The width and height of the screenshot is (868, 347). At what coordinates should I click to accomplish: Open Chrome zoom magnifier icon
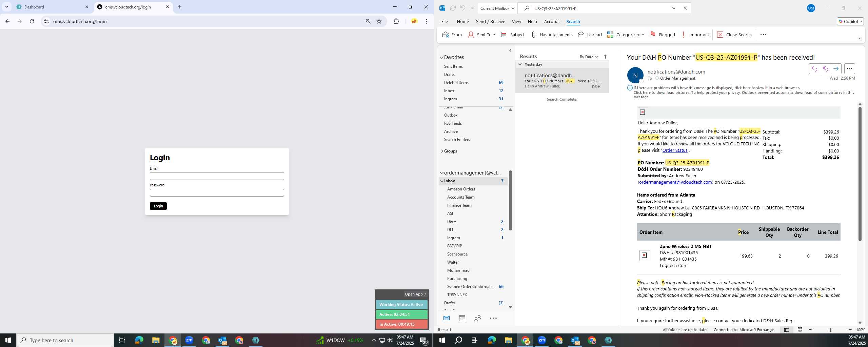[x=368, y=21]
